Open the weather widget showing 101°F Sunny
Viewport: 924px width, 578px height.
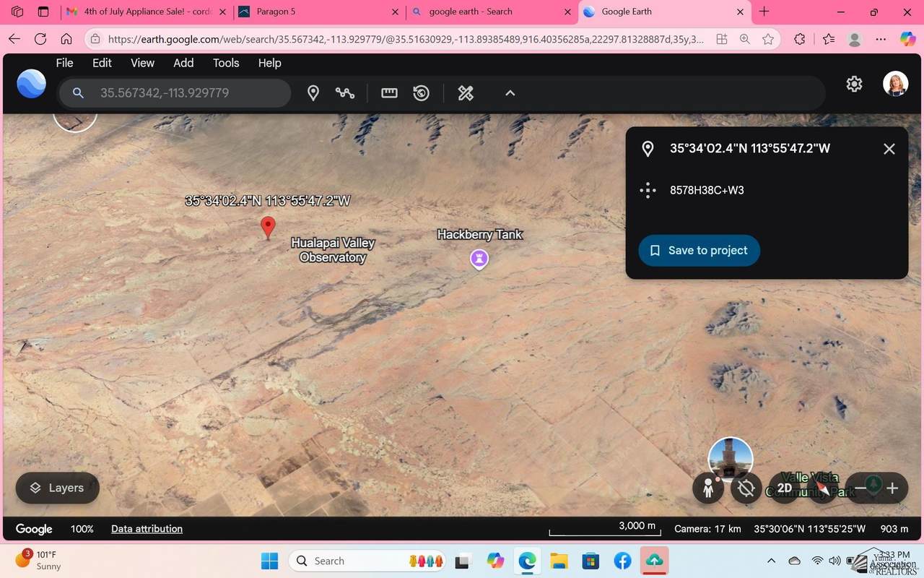[38, 560]
